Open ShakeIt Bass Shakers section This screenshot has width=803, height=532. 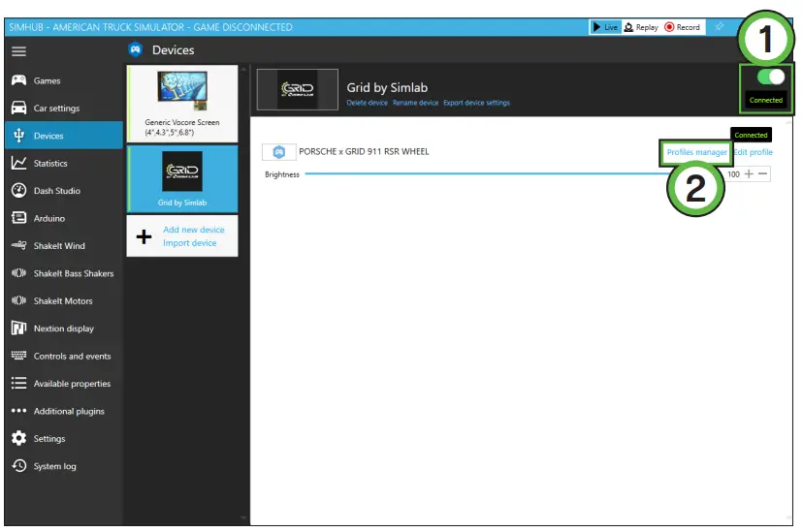tap(63, 273)
